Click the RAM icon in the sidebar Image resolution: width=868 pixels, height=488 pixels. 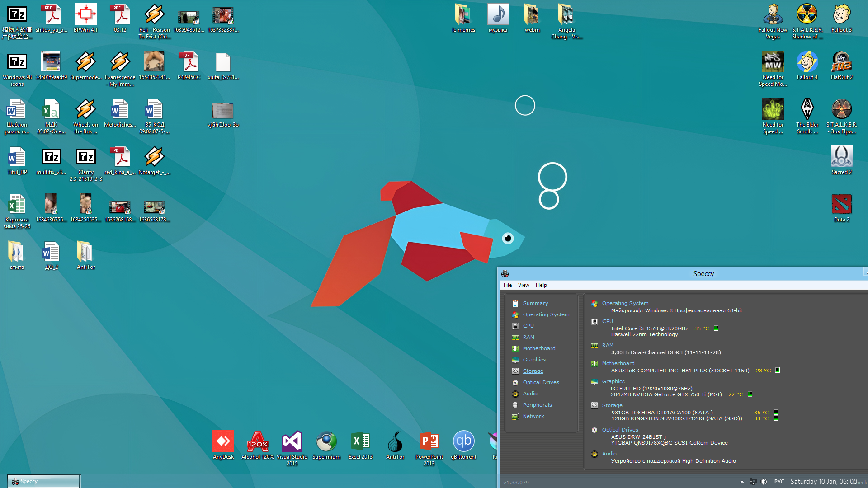515,337
